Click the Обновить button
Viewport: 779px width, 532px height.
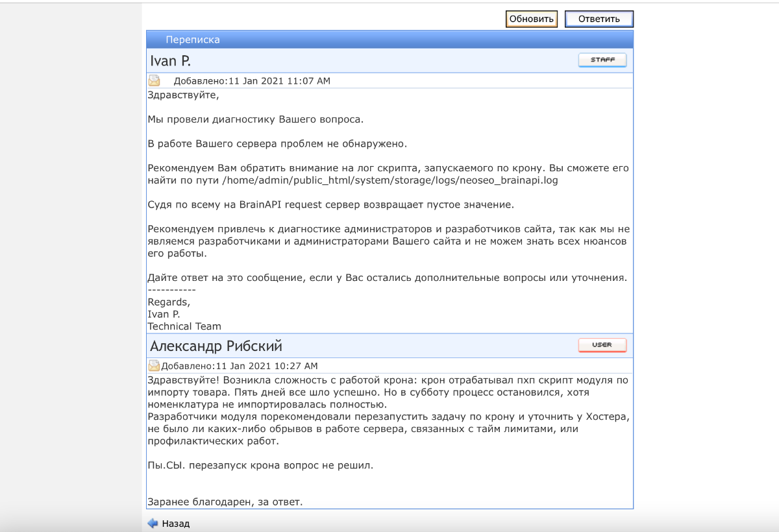click(x=532, y=19)
